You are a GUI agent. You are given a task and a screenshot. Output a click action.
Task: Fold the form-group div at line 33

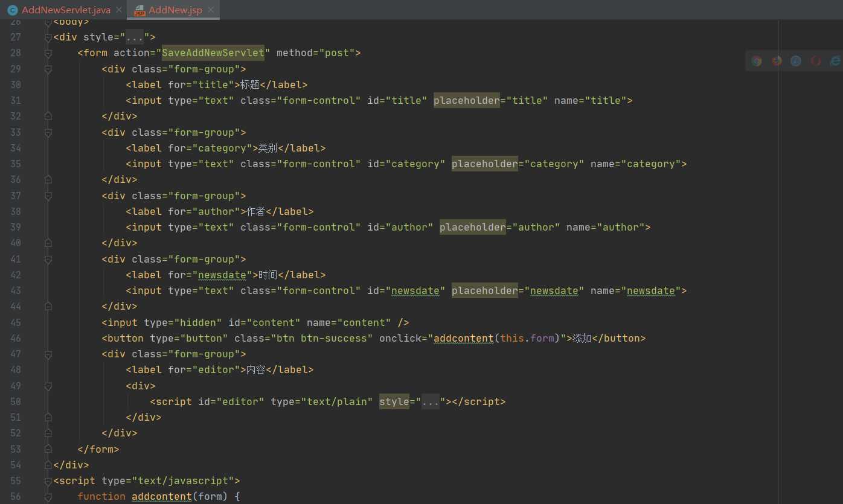[x=48, y=132]
